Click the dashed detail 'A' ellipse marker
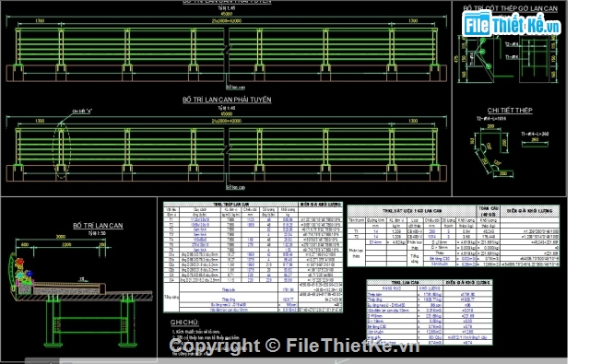Viewport: 590px width, 364px height. coord(61,151)
